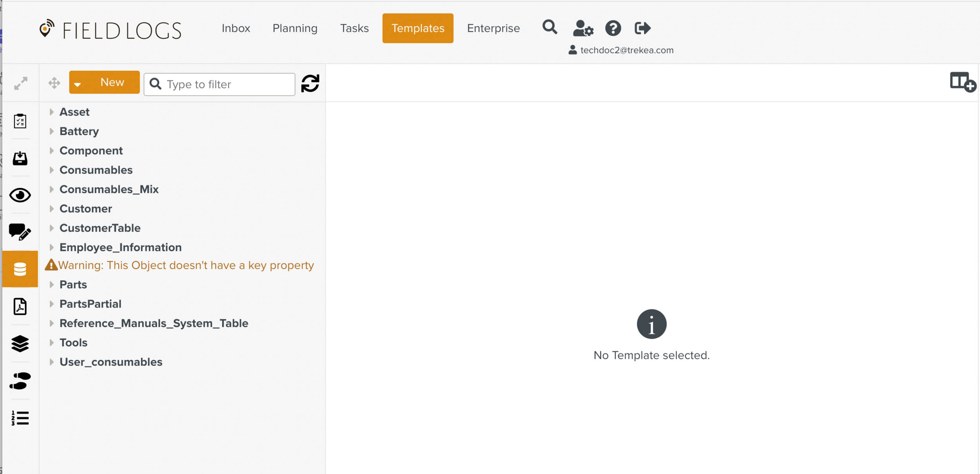Select the layers stack sidebar icon

click(20, 343)
